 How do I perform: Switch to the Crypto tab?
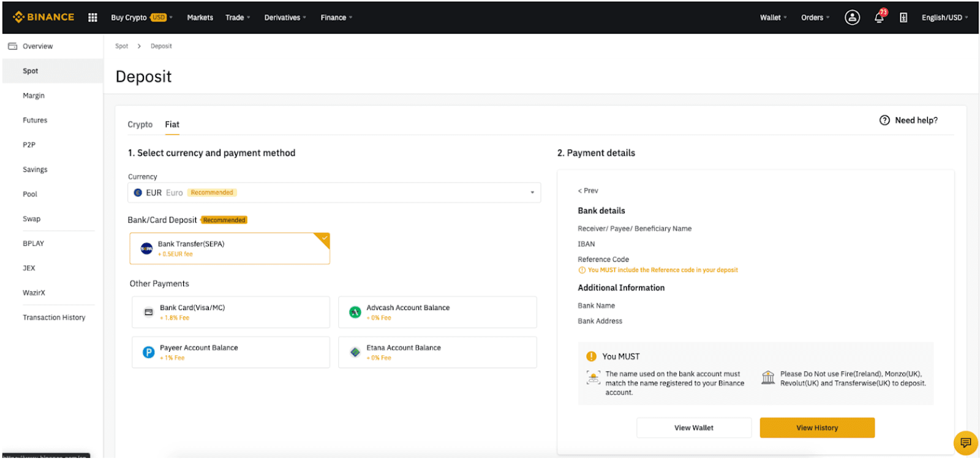140,124
